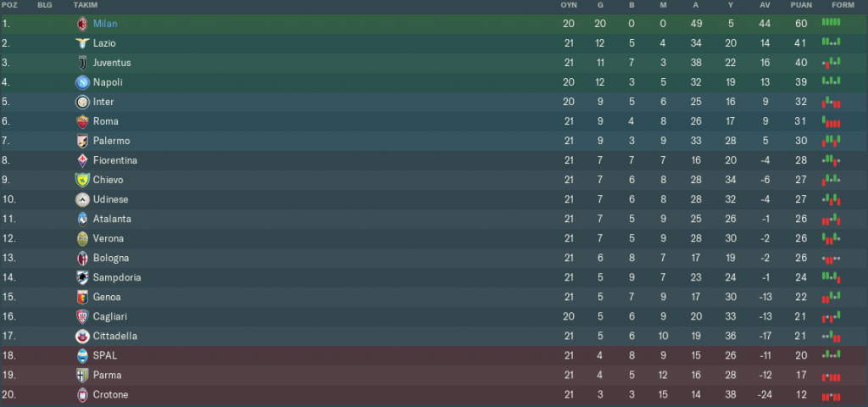
Task: Click the Parma club badge
Action: [82, 375]
